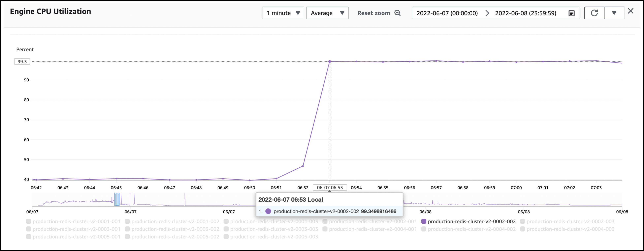Toggle legend production-redis-cluster-v2-0004-003

567,229
